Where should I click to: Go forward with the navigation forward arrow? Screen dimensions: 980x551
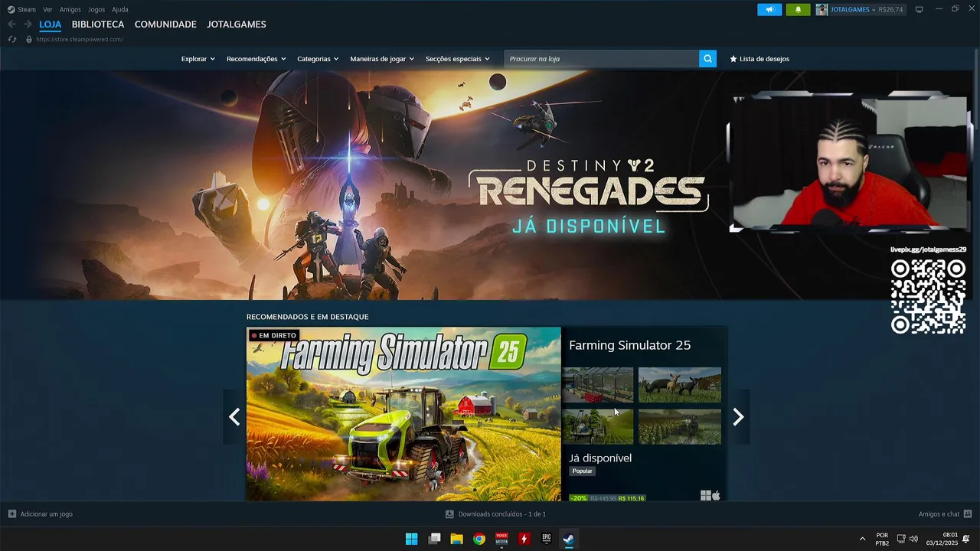pyautogui.click(x=28, y=24)
